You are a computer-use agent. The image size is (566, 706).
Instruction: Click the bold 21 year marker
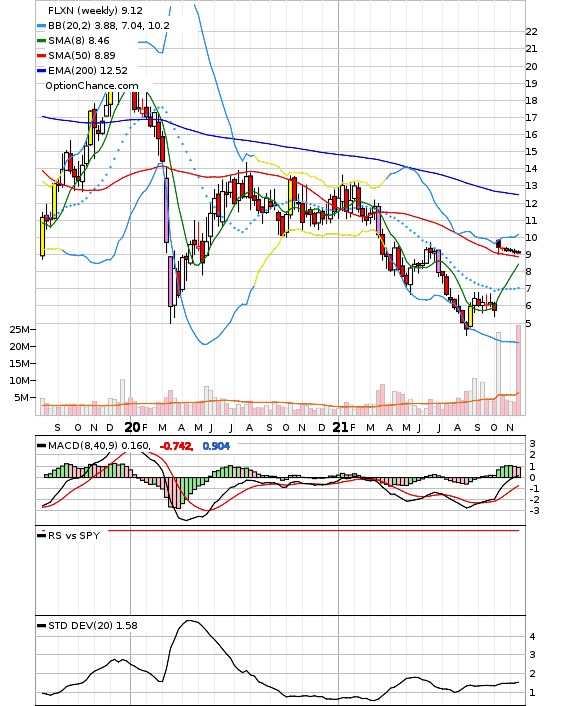pos(340,427)
